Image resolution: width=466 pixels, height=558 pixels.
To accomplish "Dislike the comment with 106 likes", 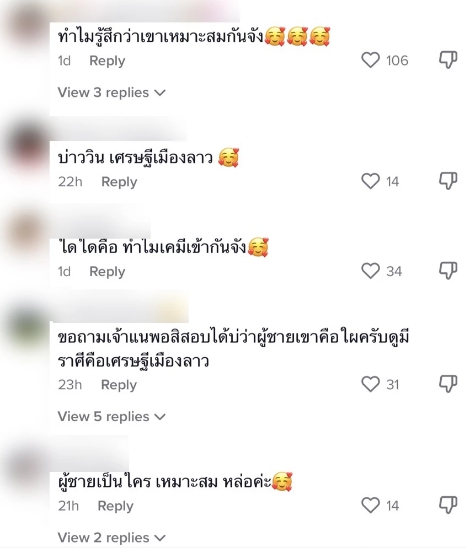I will (447, 60).
